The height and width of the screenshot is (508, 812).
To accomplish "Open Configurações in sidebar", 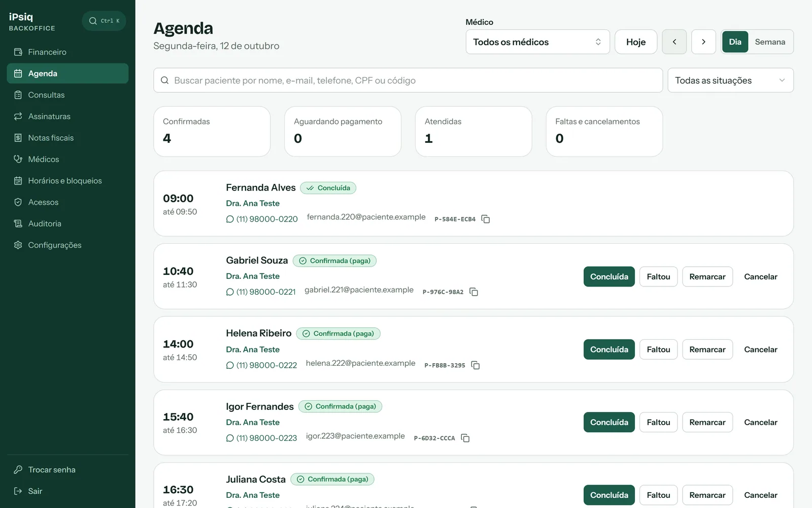I will 67,245.
